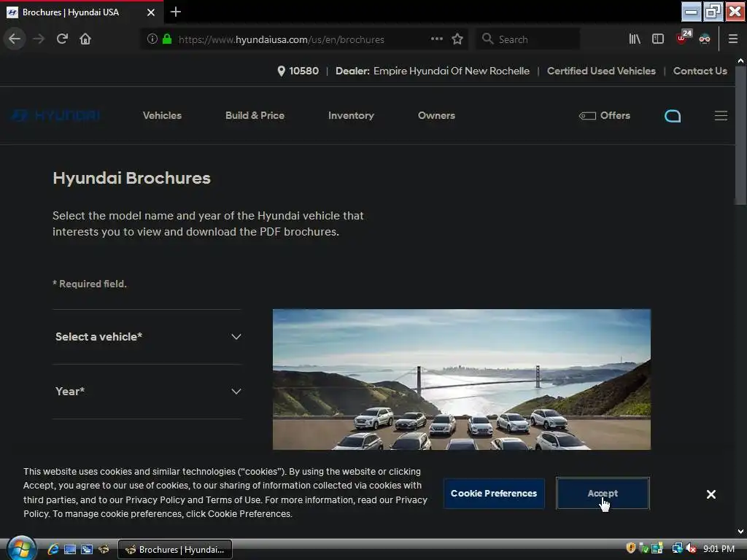Screen dimensions: 747x560
Task: Open Certified Used Vehicles link
Action: 601,71
